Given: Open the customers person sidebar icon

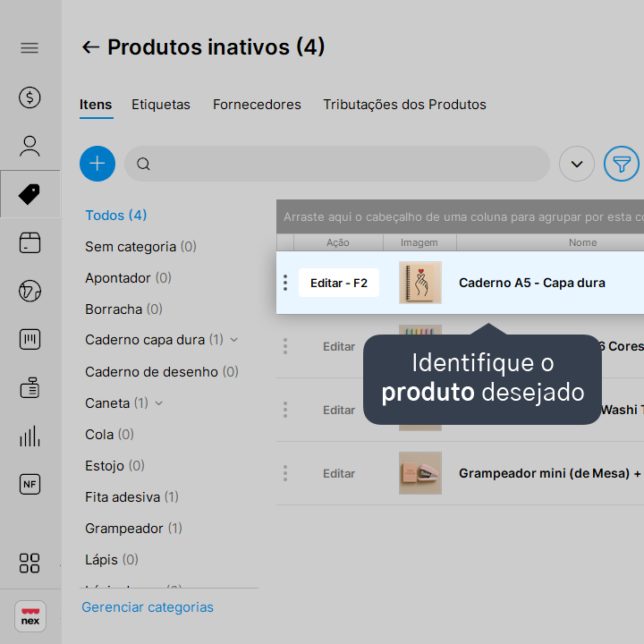Looking at the screenshot, I should [x=30, y=146].
